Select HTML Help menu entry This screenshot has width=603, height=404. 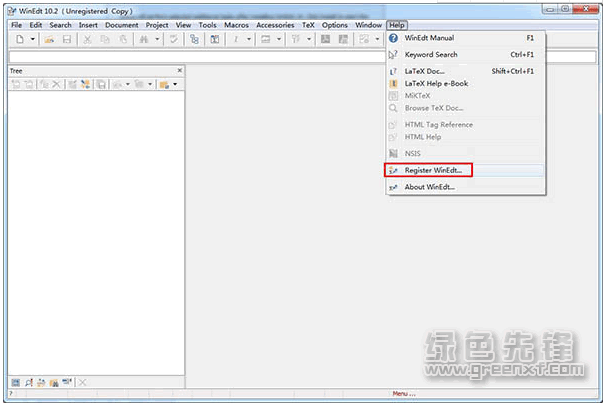466,137
